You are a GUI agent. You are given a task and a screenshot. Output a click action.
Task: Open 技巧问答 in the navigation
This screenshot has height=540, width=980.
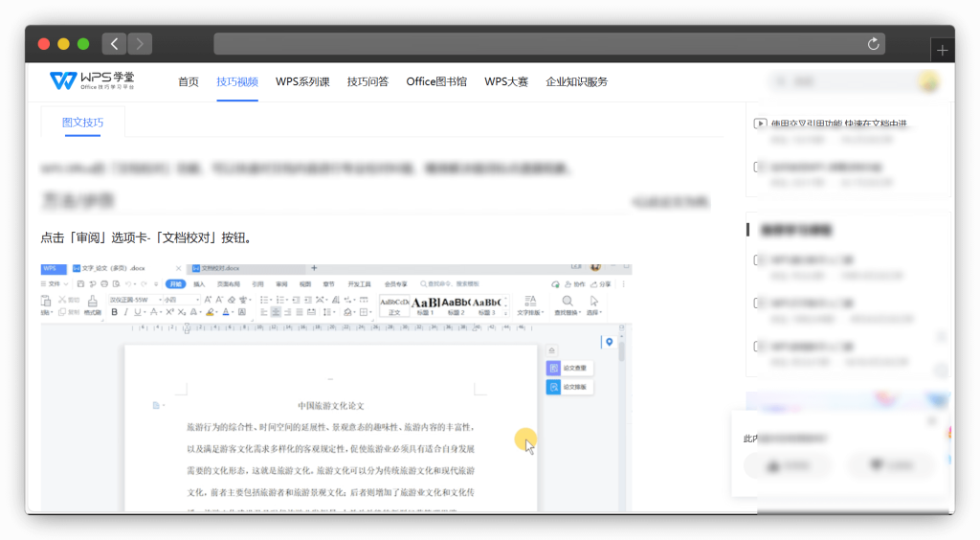click(x=367, y=82)
